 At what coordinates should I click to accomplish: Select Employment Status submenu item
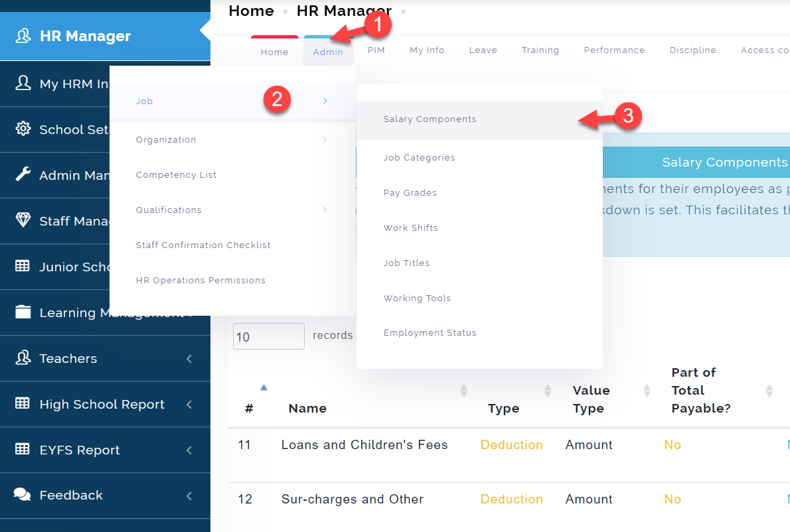479,333
